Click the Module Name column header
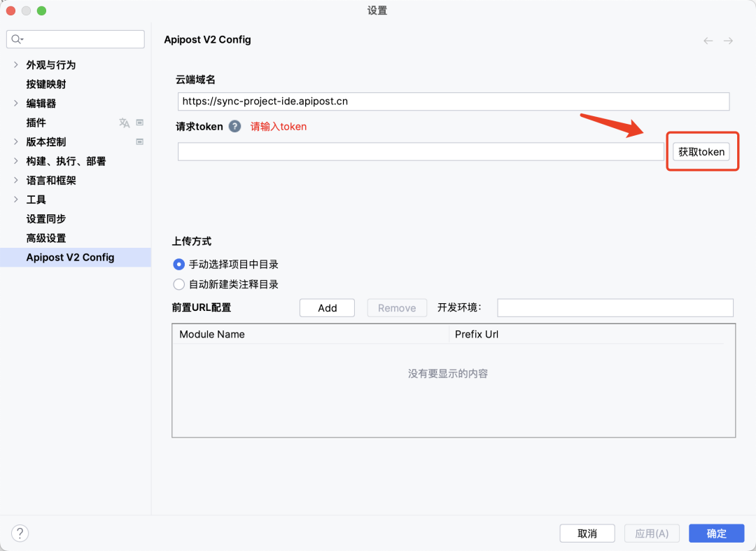This screenshot has height=551, width=756. click(311, 334)
